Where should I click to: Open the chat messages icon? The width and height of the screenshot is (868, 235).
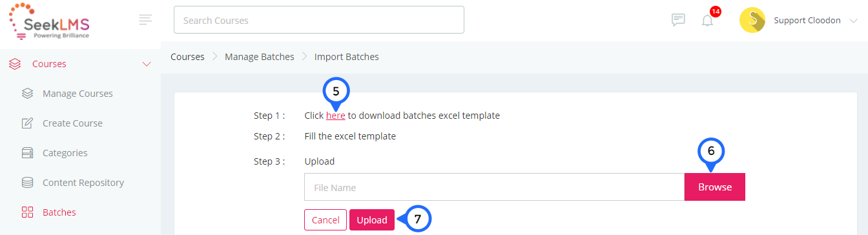pos(678,20)
